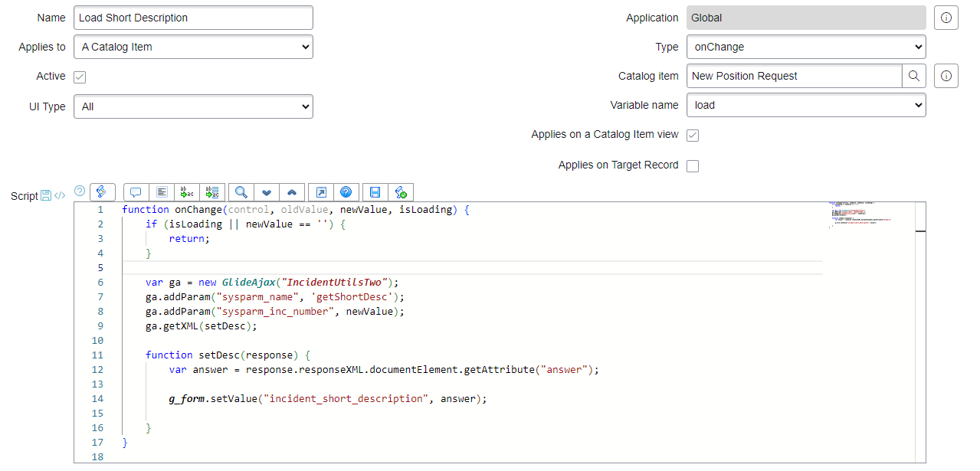Click the Catalog item lookup magnifier button
The height and width of the screenshot is (471, 980).
coord(914,76)
